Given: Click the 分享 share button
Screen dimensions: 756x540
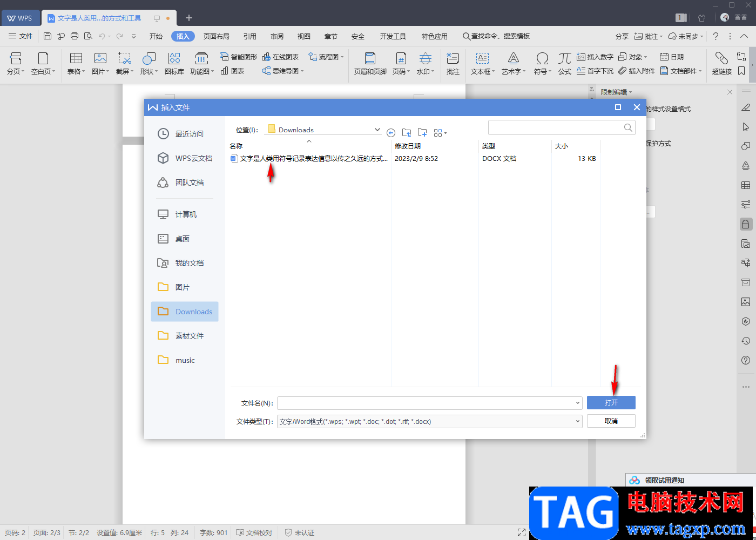Looking at the screenshot, I should pyautogui.click(x=622, y=36).
